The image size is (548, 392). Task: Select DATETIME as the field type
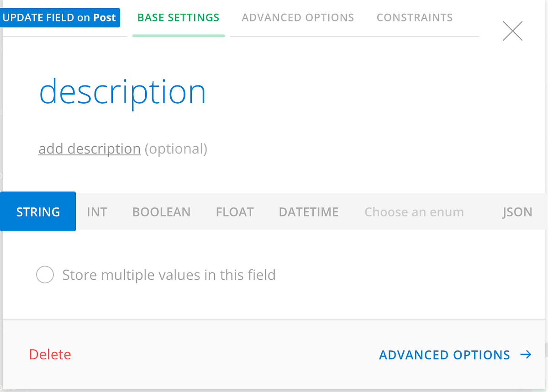pyautogui.click(x=309, y=212)
